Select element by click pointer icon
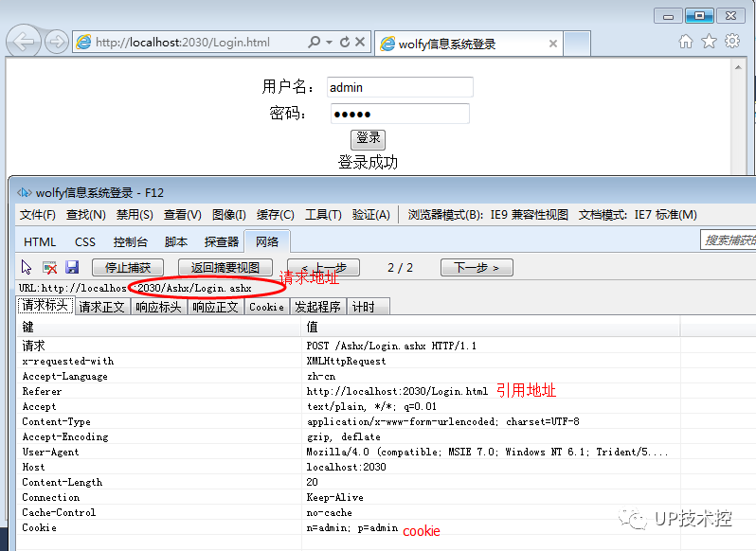 point(27,267)
